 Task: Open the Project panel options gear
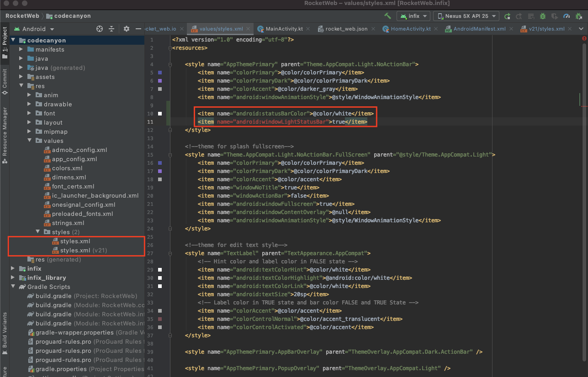[126, 28]
